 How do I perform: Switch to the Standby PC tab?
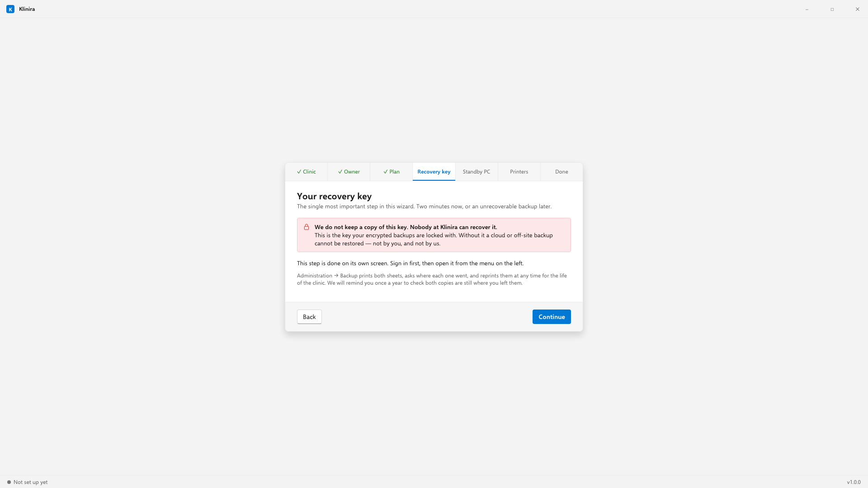click(476, 172)
